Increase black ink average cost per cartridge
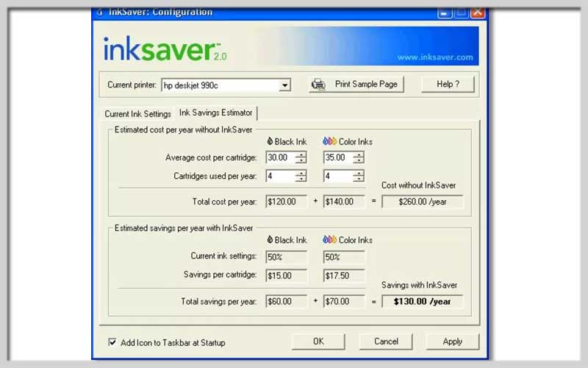The height and width of the screenshot is (368, 588). coord(301,155)
